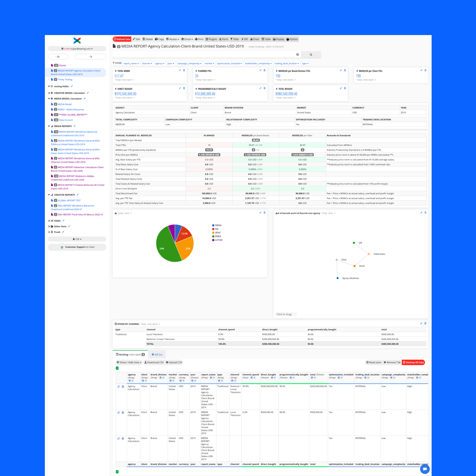Click the Filter toolbar item

tap(234, 39)
